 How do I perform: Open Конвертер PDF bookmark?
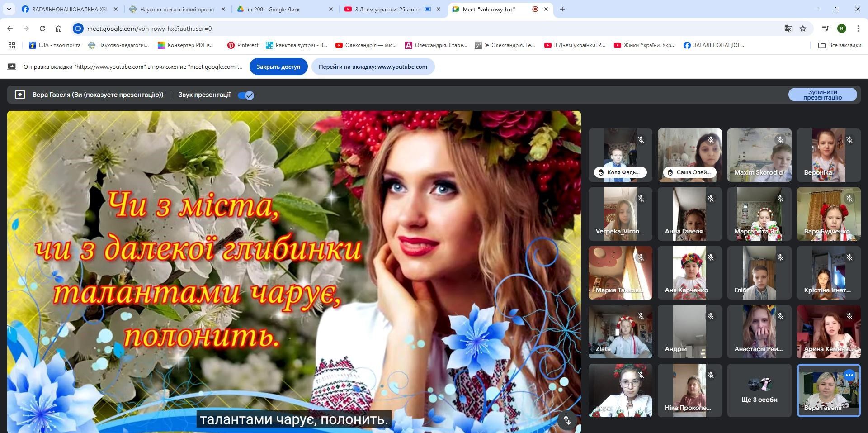(x=186, y=45)
